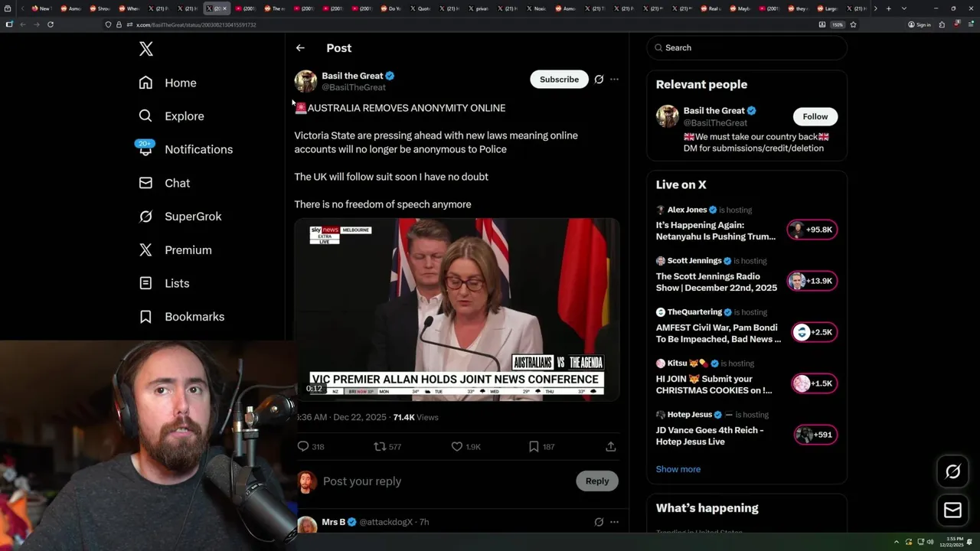Open more options on Mrs B's reply
Screen dimensions: 980x551
click(614, 522)
